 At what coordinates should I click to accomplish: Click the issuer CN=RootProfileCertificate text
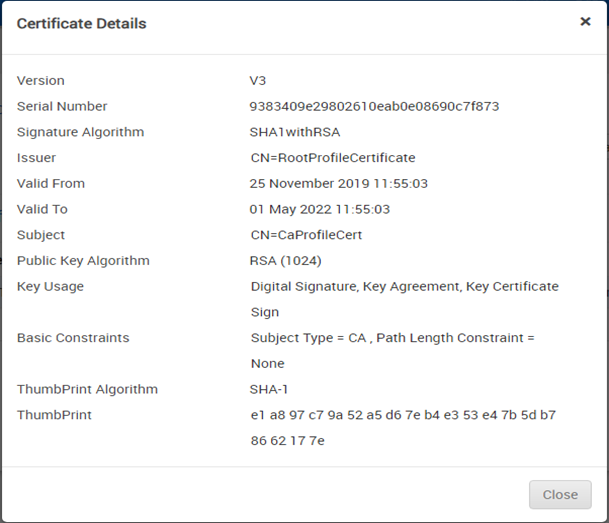point(332,158)
